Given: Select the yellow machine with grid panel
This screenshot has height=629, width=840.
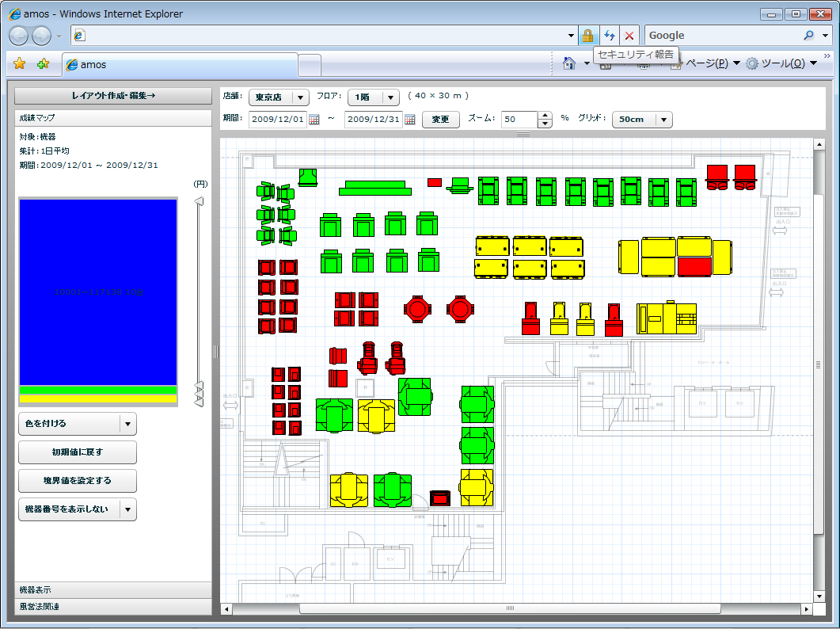Looking at the screenshot, I should pos(667,318).
